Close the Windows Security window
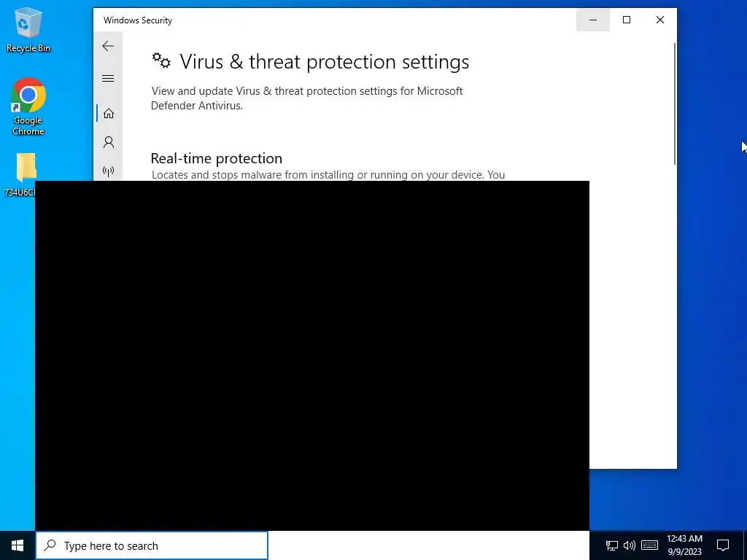 (659, 20)
